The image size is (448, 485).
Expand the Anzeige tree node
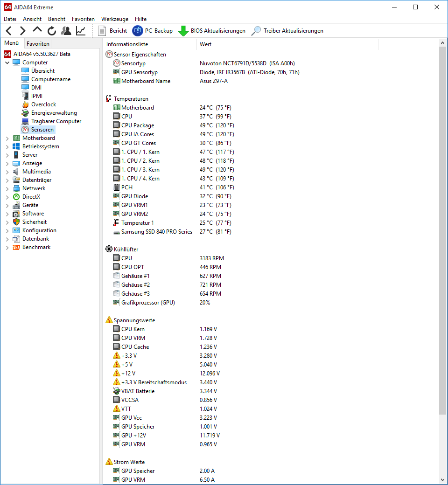pos(7,163)
